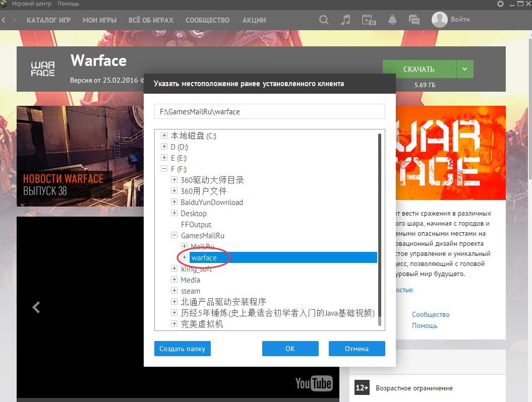Open the video and screenshots icon
Image resolution: width=532 pixels, height=402 pixels.
click(x=369, y=20)
